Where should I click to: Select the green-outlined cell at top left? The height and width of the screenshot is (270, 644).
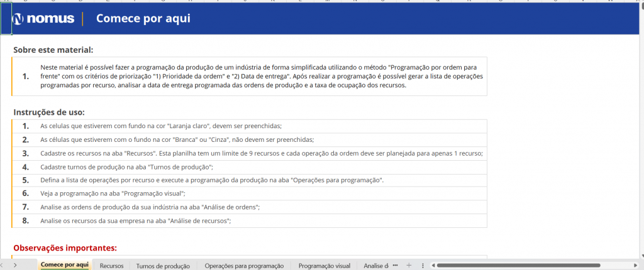tap(6, 19)
